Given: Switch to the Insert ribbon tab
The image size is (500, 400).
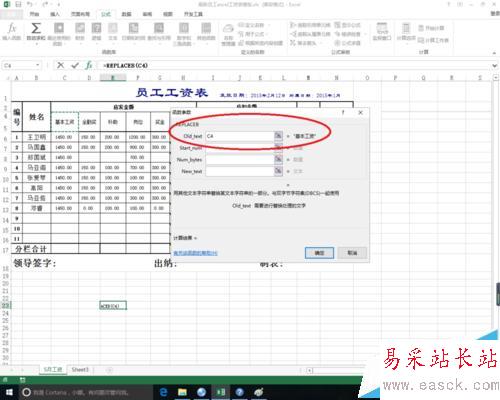Looking at the screenshot, I should pos(55,14).
